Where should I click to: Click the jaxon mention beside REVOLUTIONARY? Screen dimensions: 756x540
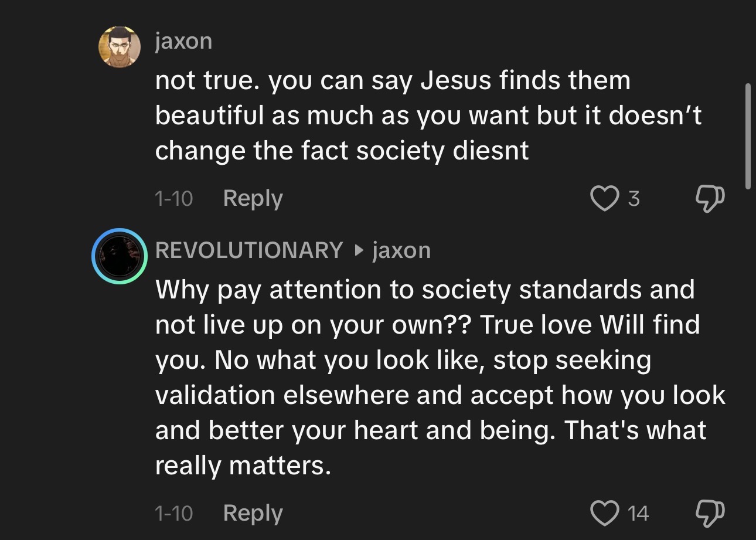pos(401,250)
